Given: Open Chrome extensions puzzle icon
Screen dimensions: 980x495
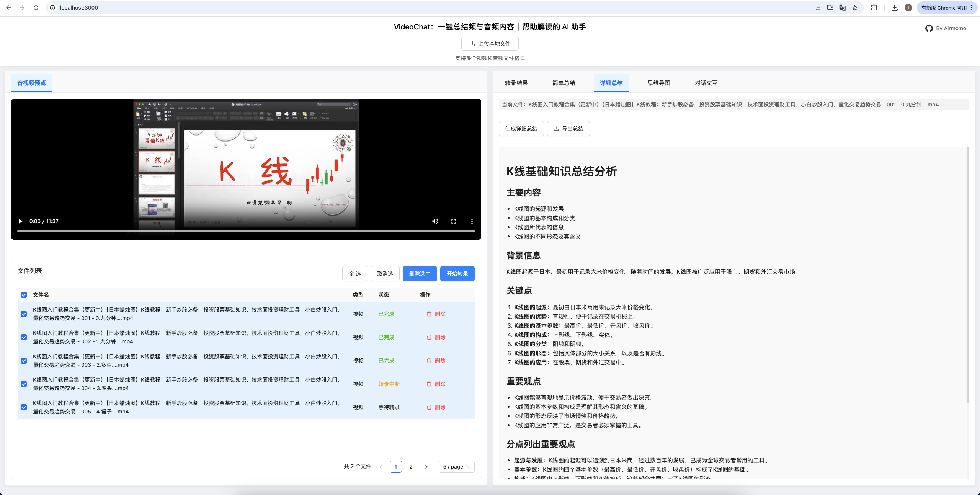Looking at the screenshot, I should tap(874, 8).
